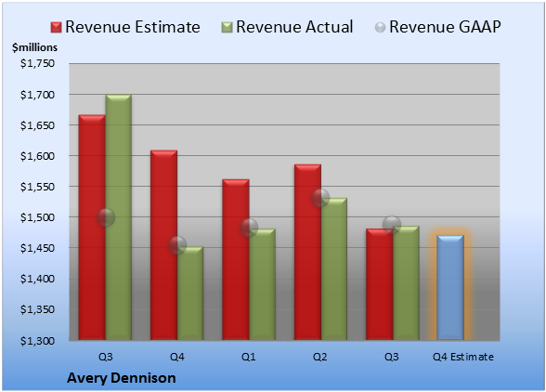This screenshot has width=546, height=392.
Task: Select the red Q1 revenue estimate bar
Action: 236,259
